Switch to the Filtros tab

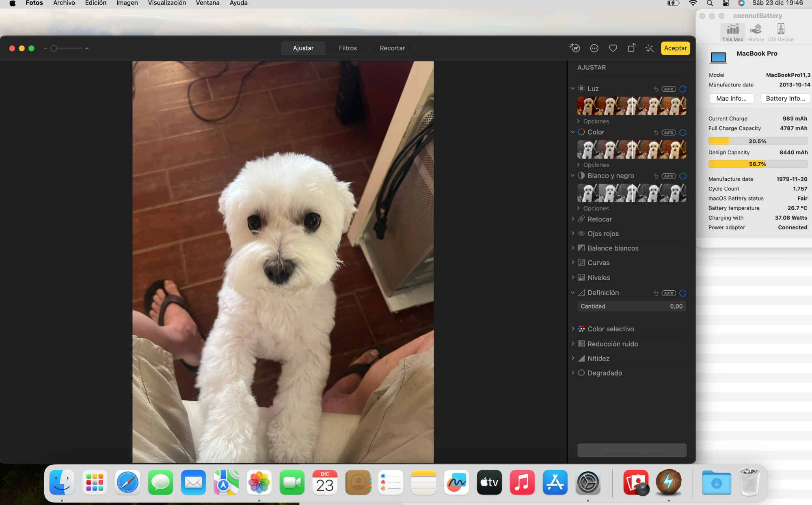[x=348, y=48]
